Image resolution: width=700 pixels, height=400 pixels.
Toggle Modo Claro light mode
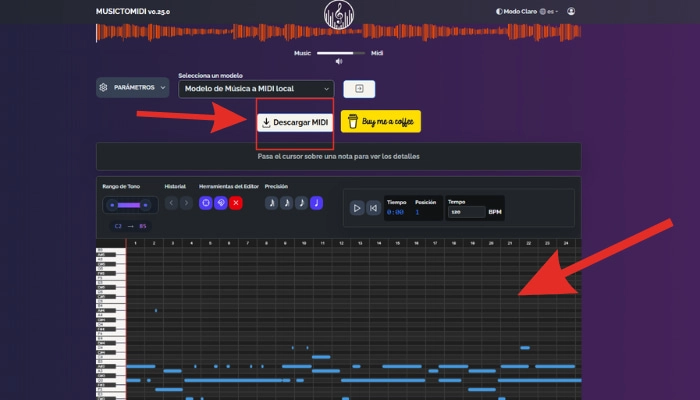pyautogui.click(x=516, y=12)
